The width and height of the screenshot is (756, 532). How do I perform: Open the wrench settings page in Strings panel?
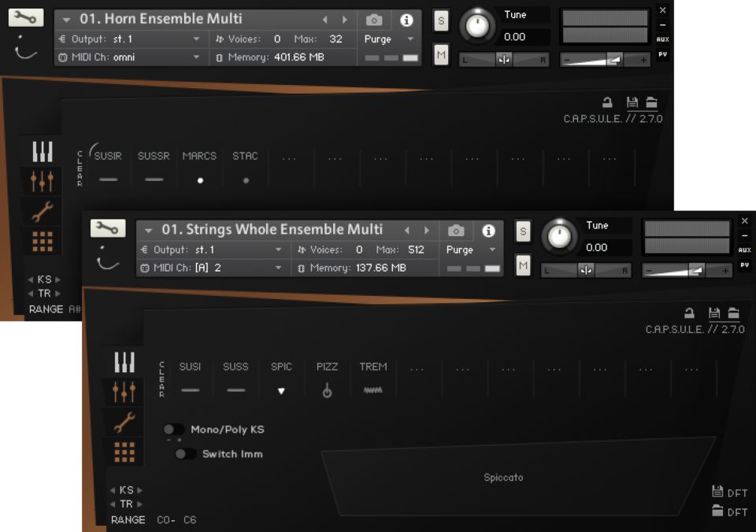[x=124, y=422]
